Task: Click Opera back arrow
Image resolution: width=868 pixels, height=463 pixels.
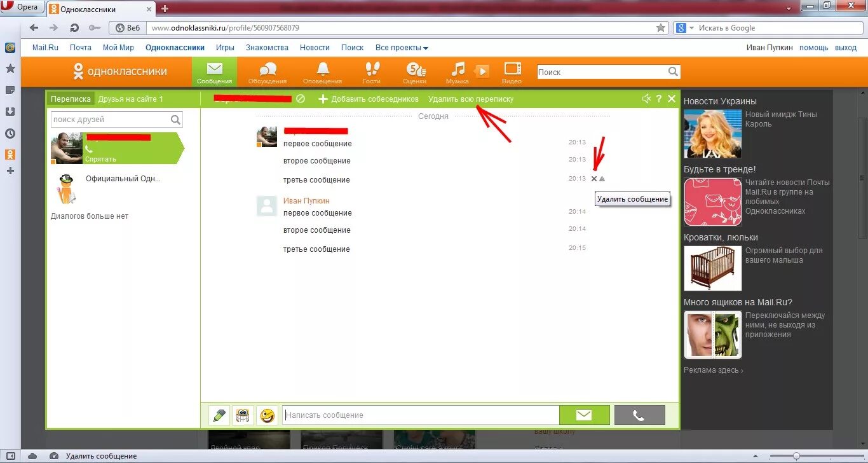Action: (x=34, y=28)
